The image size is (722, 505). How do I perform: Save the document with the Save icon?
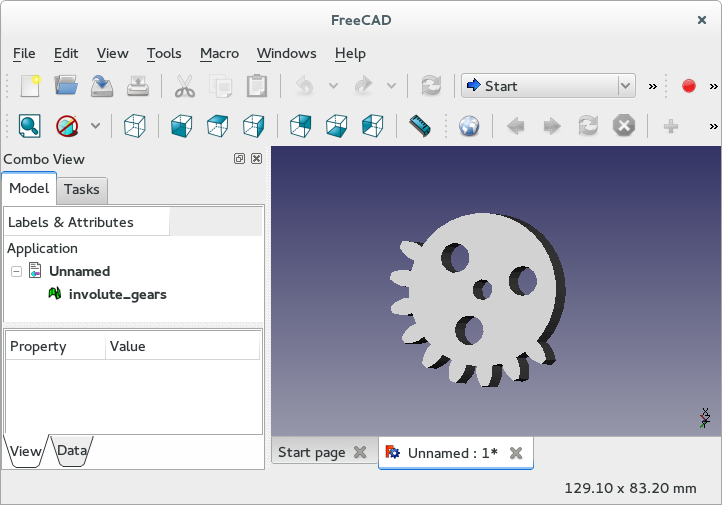(x=102, y=86)
